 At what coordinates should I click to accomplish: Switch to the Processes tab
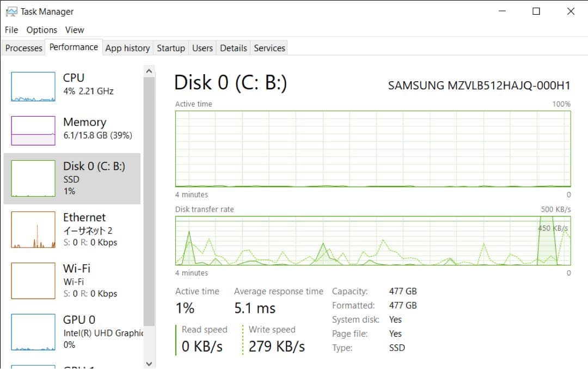[x=23, y=48]
